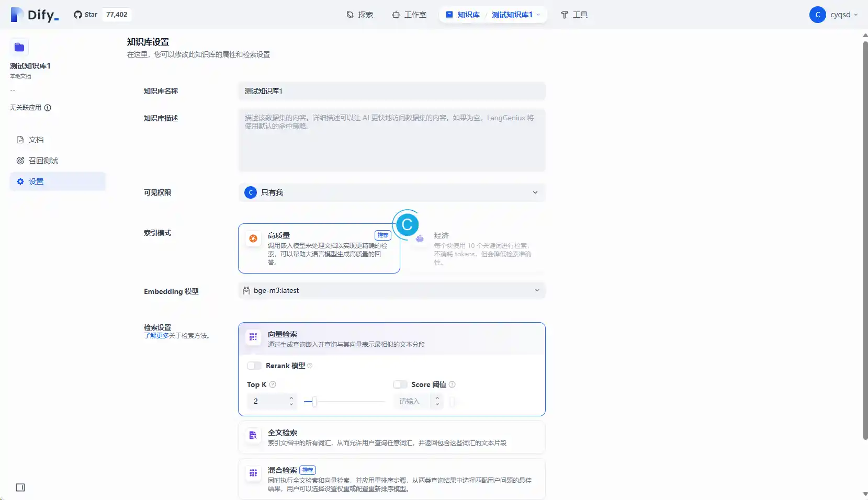The image size is (868, 500).
Task: Decrease Score 阈值 with down arrow
Action: [x=437, y=404]
